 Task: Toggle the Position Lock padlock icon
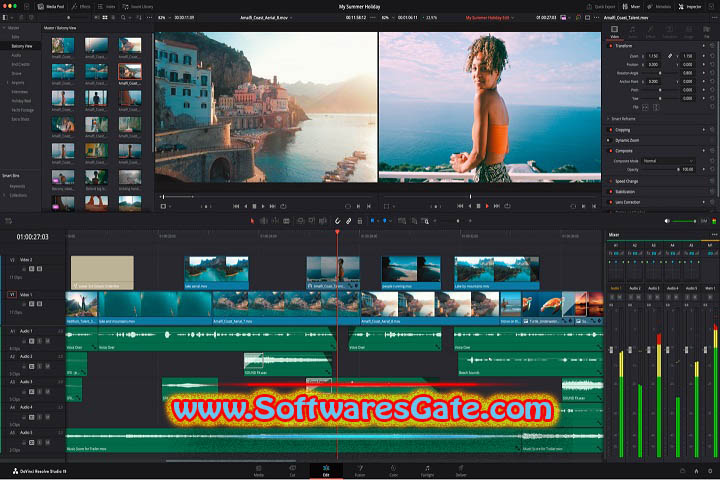point(360,221)
